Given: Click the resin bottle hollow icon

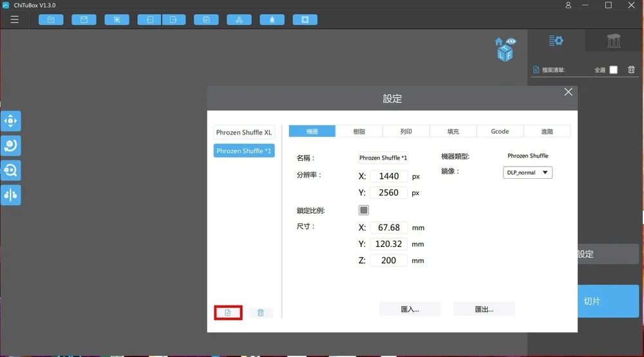Looking at the screenshot, I should pos(272,20).
